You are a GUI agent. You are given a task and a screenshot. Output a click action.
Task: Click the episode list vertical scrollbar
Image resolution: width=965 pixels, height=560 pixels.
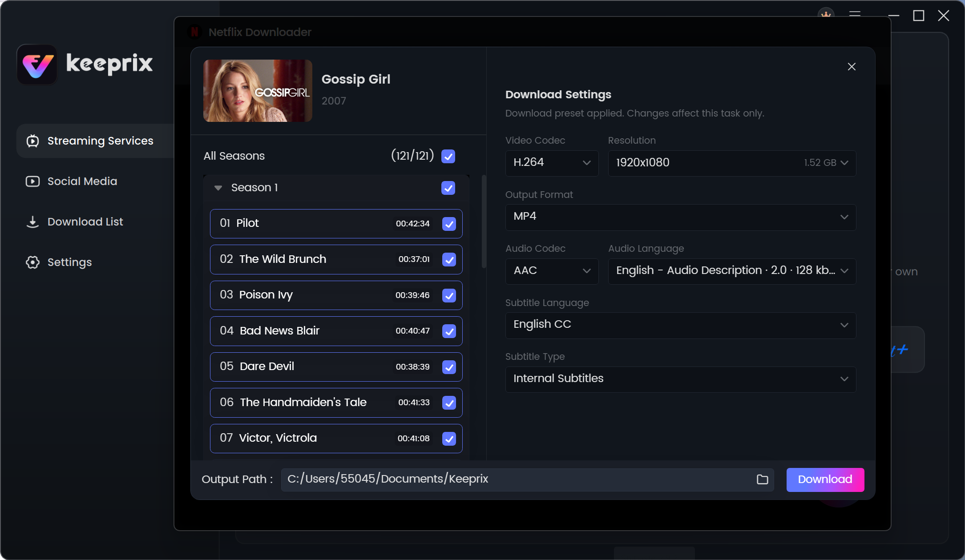(484, 222)
